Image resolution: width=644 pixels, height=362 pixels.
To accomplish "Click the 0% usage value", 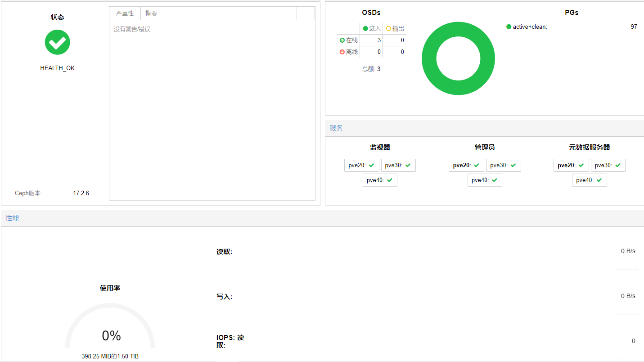I will tap(111, 336).
